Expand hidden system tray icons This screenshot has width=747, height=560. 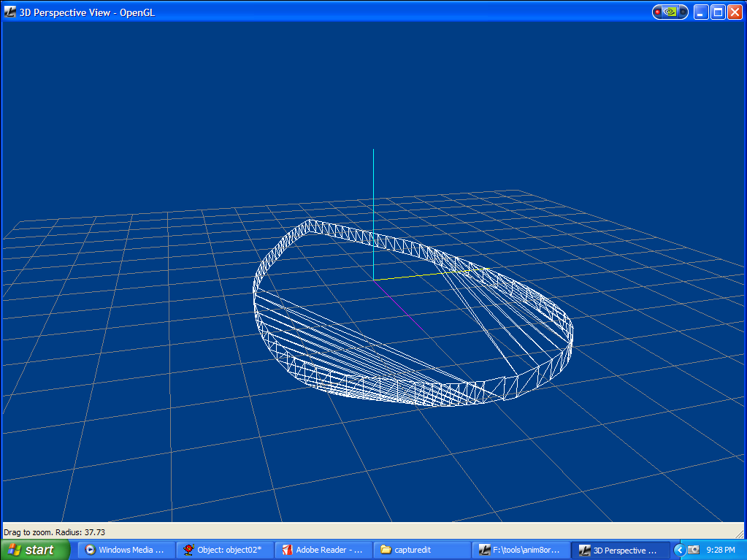[679, 550]
